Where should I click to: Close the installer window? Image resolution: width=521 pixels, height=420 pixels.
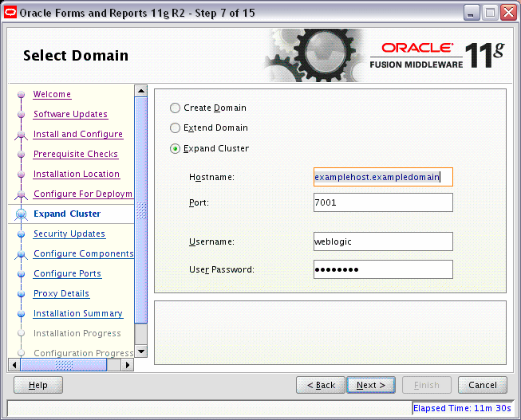[509, 13]
